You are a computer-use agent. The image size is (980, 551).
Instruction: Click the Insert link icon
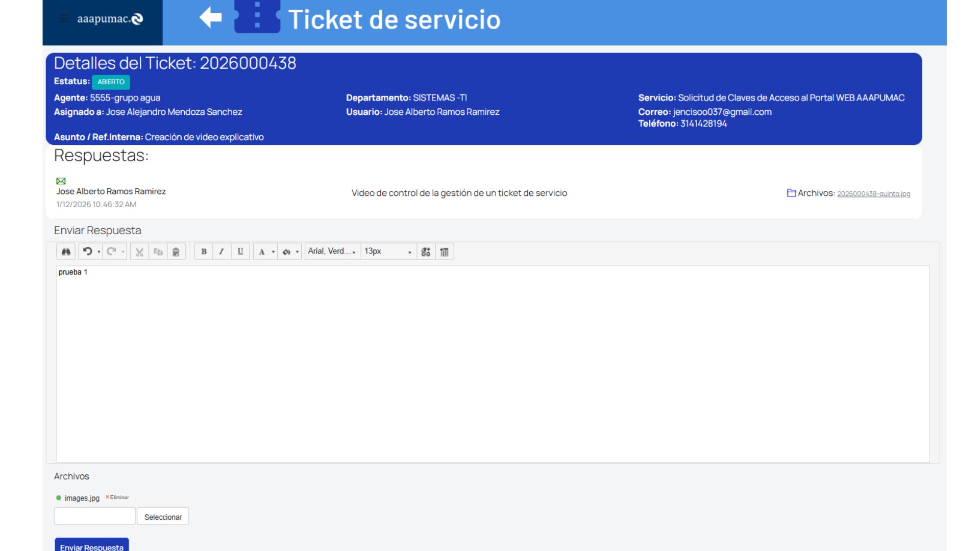pos(426,252)
